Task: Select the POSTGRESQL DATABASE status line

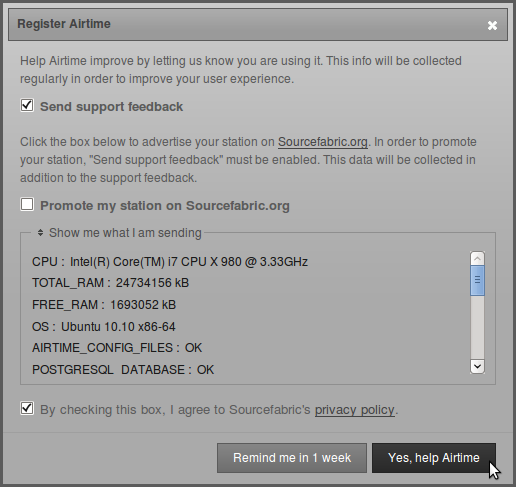Action: pos(123,370)
